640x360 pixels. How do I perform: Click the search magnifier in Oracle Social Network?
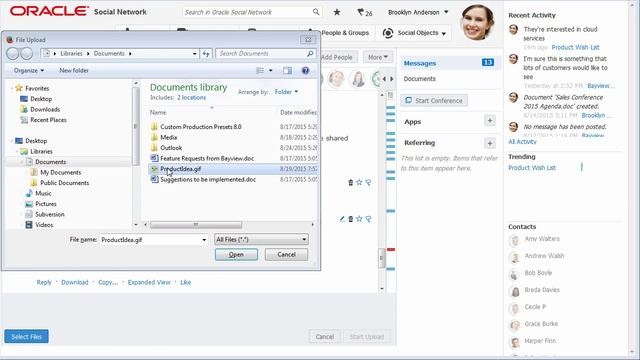pyautogui.click(x=316, y=12)
